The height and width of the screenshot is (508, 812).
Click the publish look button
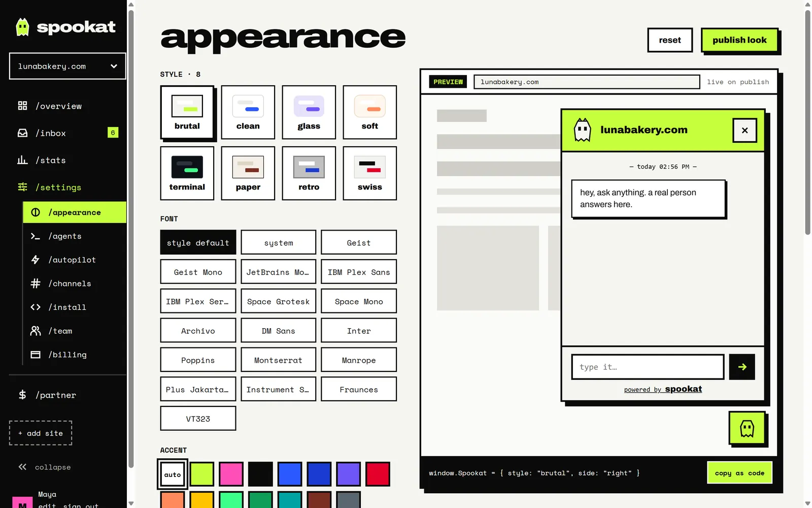739,40
